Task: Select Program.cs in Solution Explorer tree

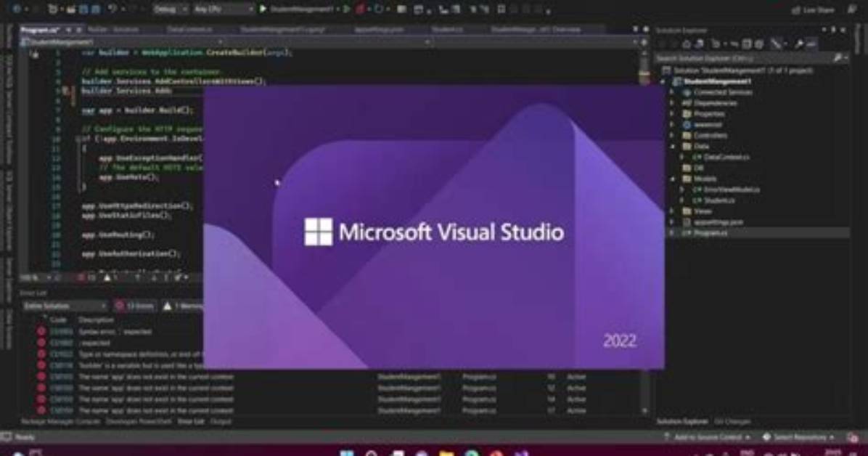Action: point(711,233)
